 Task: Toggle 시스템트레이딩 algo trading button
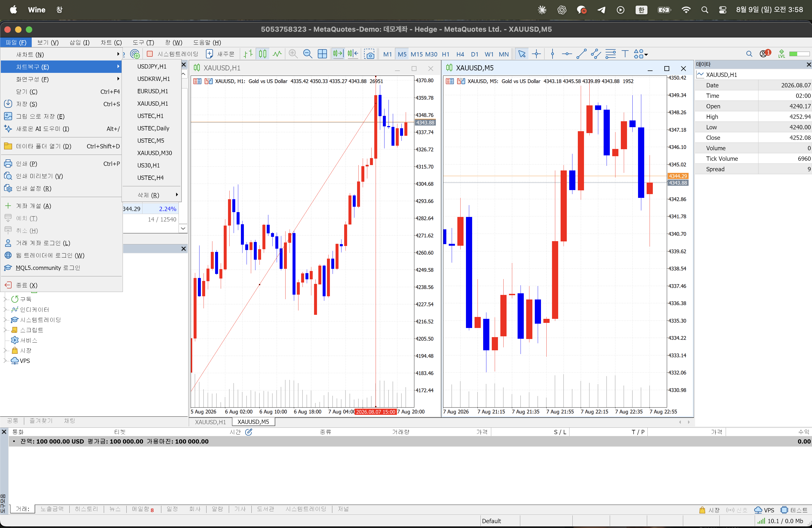172,54
